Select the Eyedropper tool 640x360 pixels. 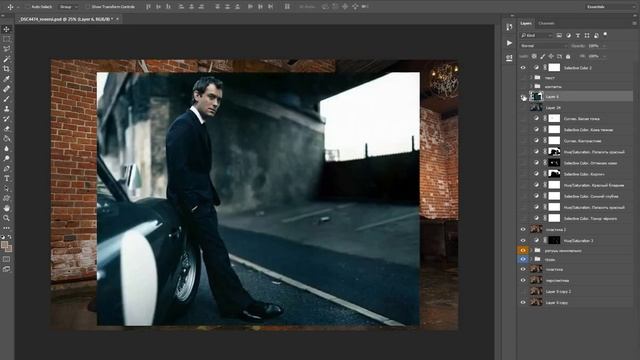point(7,79)
